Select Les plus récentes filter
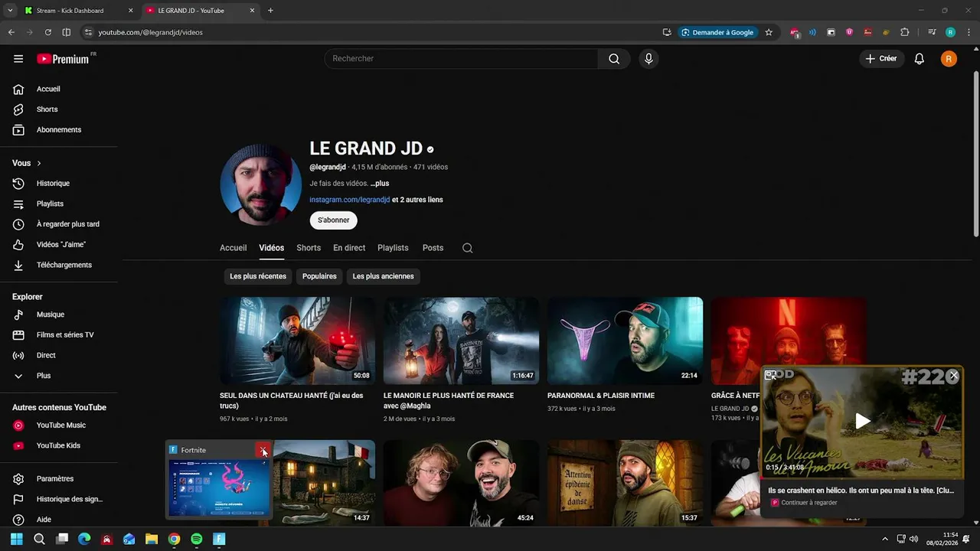The image size is (980, 551). 258,276
